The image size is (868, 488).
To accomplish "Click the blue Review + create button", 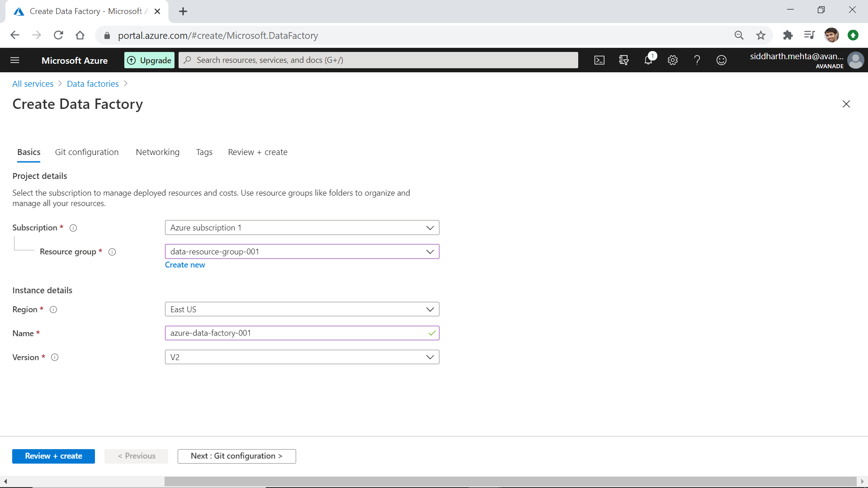I will click(x=53, y=456).
